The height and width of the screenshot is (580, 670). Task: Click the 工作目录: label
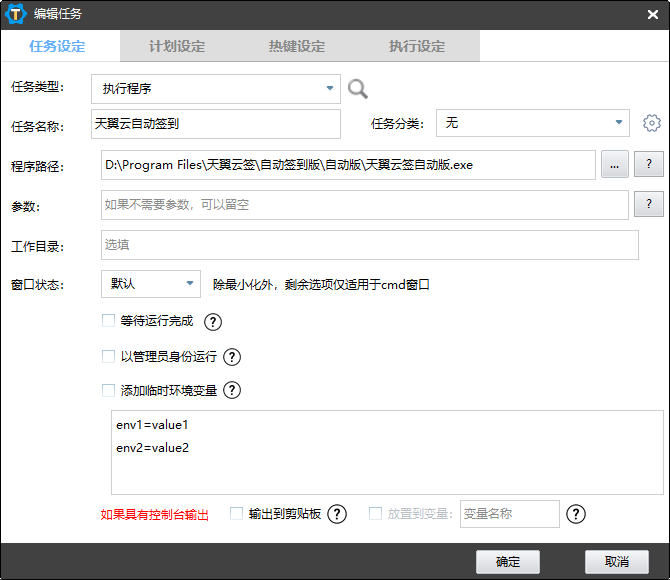click(x=38, y=247)
